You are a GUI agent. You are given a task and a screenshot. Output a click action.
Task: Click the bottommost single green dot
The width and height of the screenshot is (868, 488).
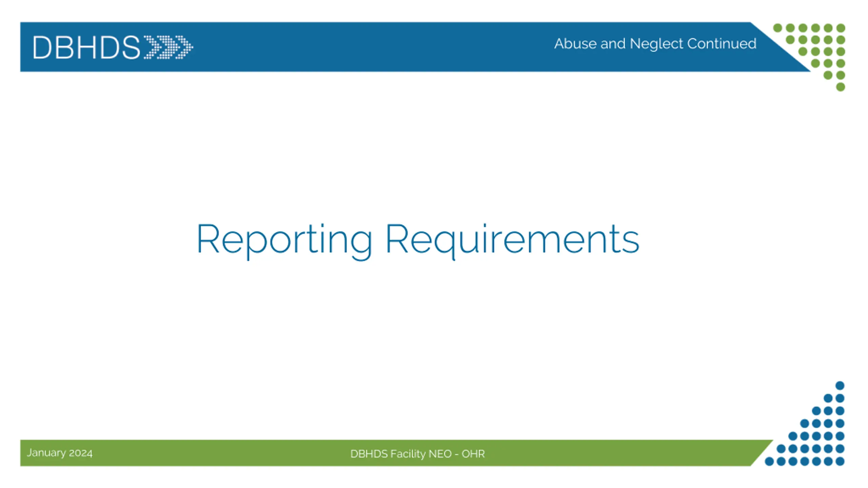(x=840, y=87)
